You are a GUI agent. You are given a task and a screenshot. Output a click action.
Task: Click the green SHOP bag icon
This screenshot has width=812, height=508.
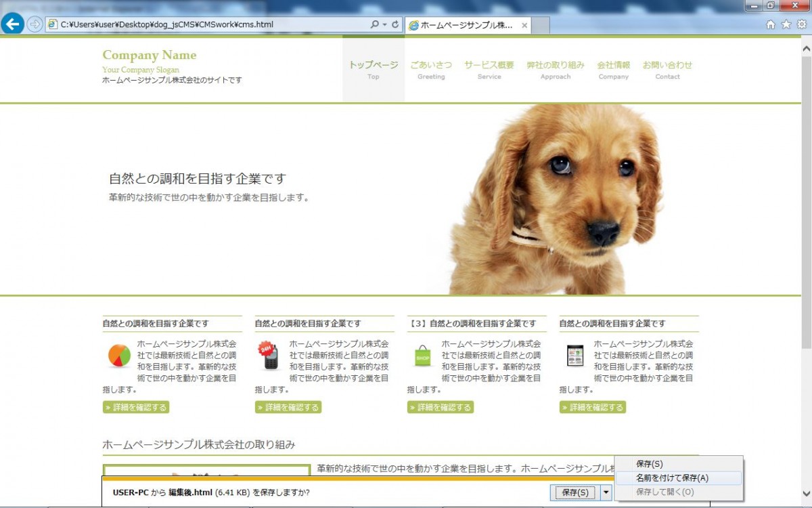point(423,356)
